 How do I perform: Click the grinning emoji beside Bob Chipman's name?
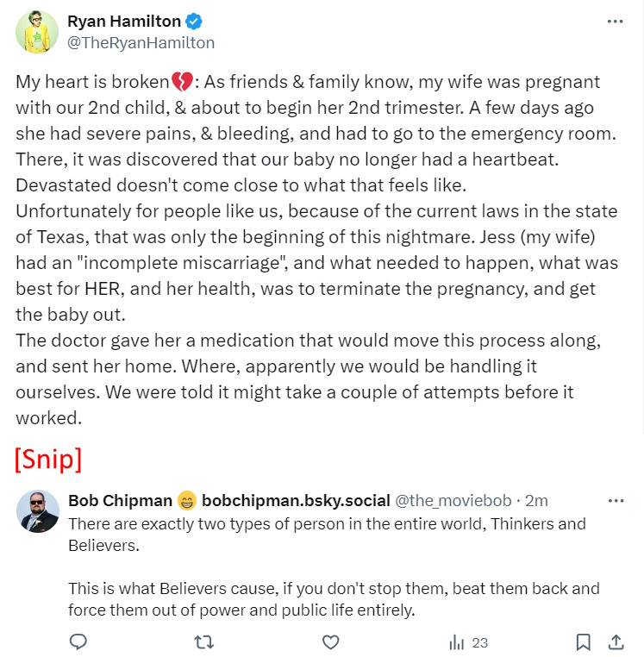pos(187,501)
